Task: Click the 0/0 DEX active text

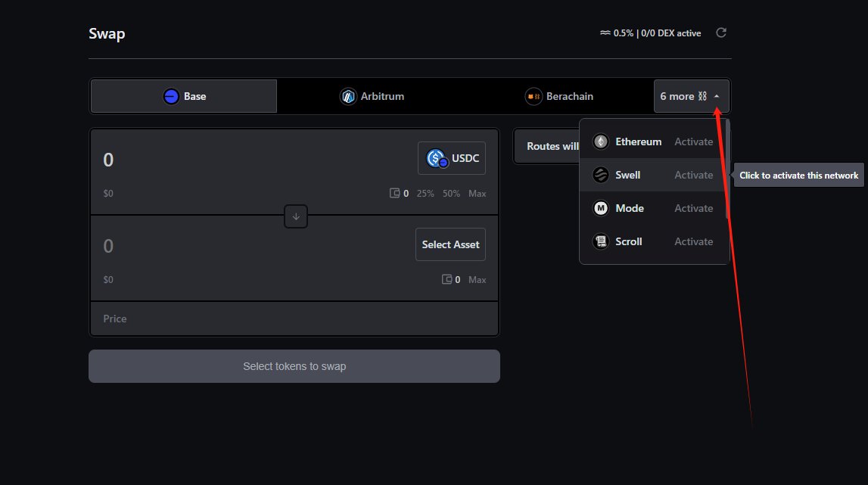Action: click(x=671, y=33)
